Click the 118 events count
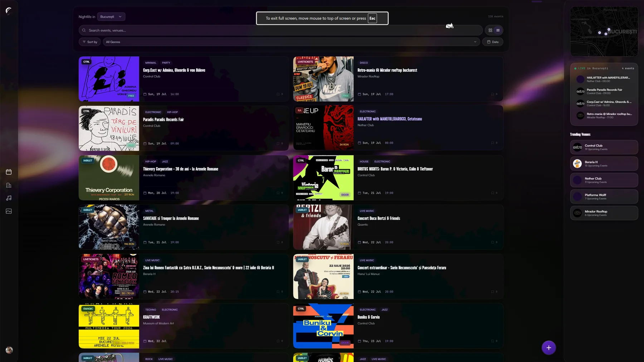This screenshot has width=644, height=362. [x=496, y=16]
